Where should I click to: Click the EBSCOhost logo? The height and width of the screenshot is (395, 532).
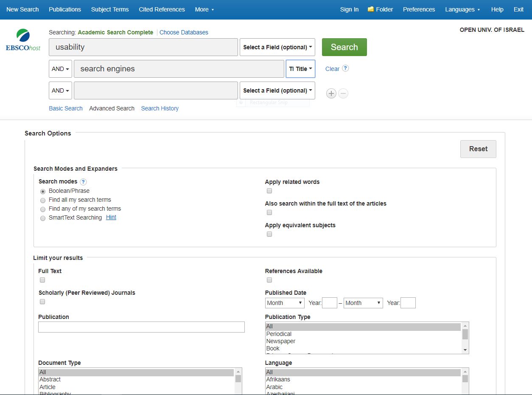23,40
